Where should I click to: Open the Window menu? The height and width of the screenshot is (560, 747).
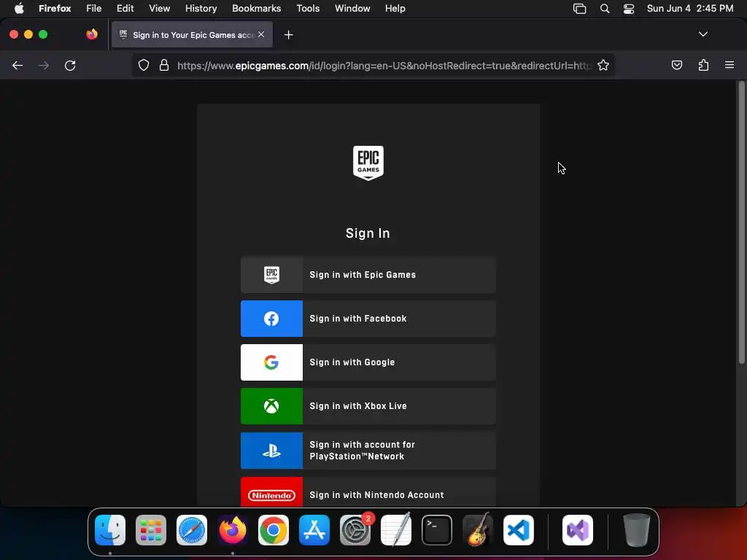click(x=352, y=9)
